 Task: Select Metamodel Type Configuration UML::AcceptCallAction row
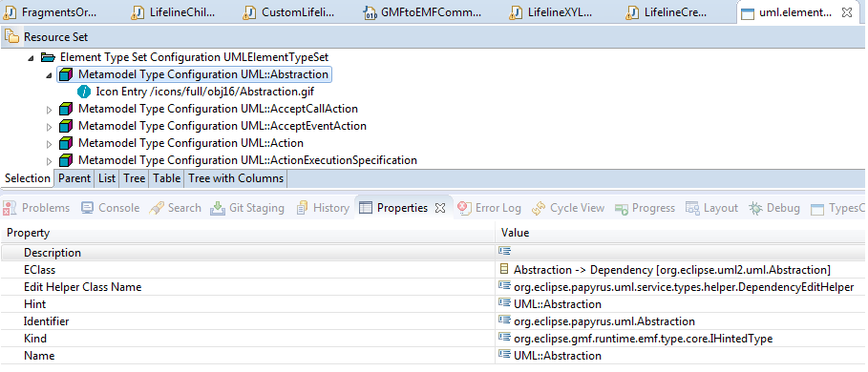218,109
